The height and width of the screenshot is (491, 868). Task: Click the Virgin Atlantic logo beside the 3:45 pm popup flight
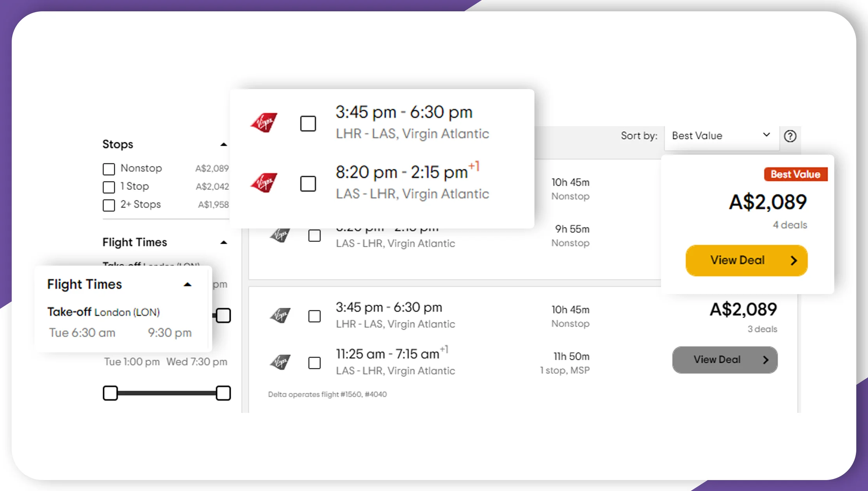click(265, 122)
